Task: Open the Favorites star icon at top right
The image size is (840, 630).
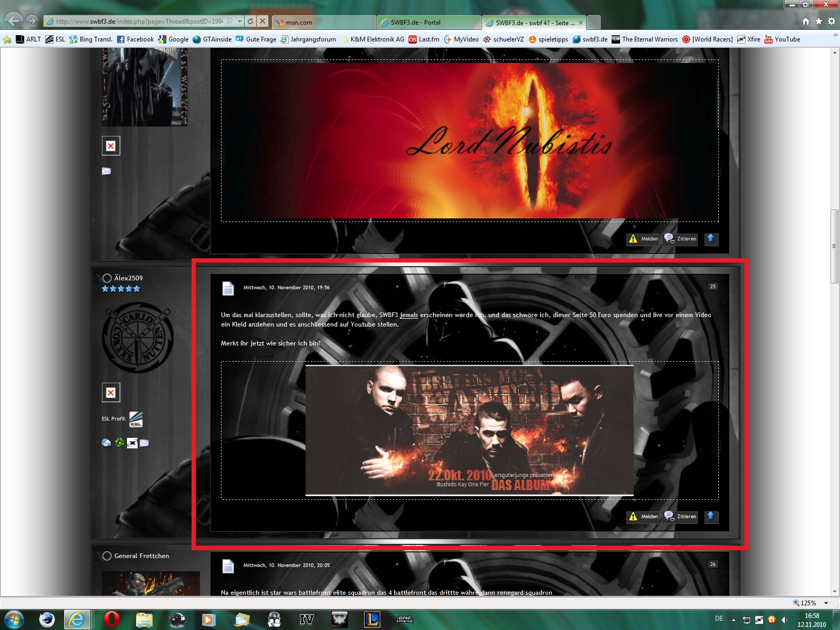Action: pyautogui.click(x=818, y=22)
